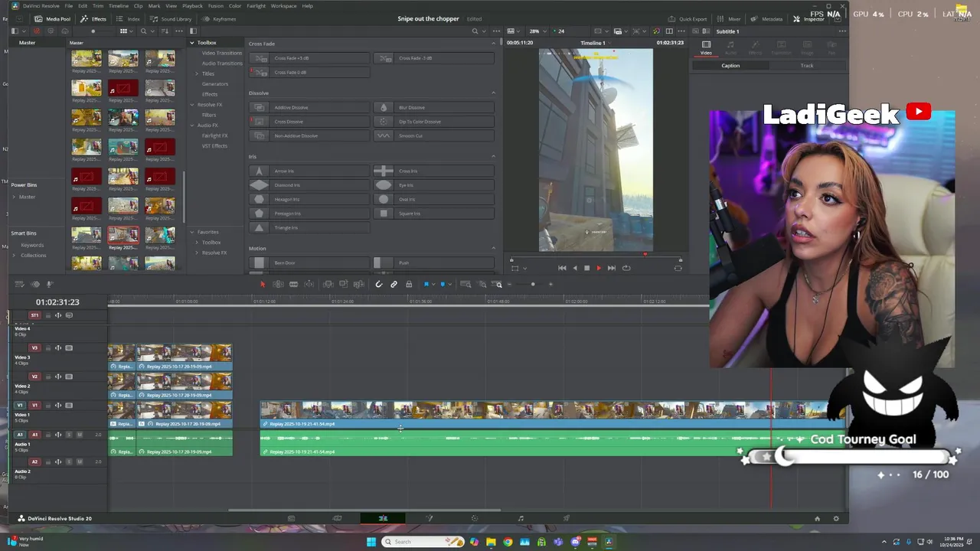Mute Audio 1 track
The width and height of the screenshot is (980, 551).
click(x=79, y=435)
